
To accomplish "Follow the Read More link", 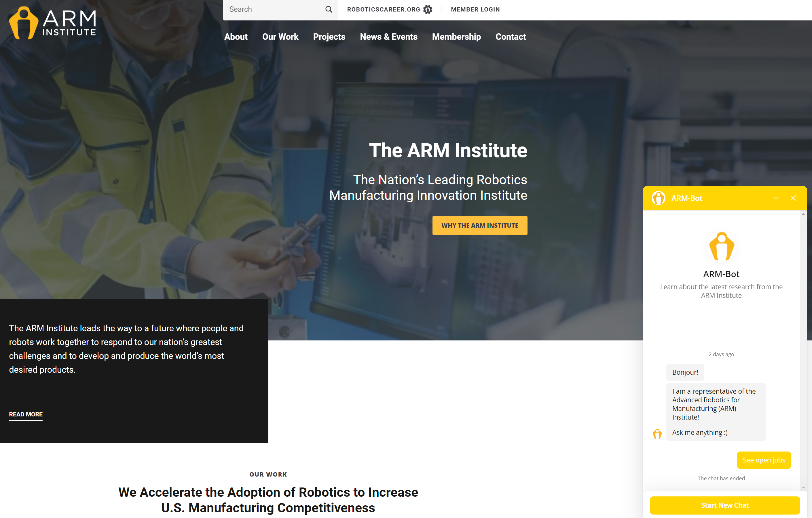I will pyautogui.click(x=26, y=414).
